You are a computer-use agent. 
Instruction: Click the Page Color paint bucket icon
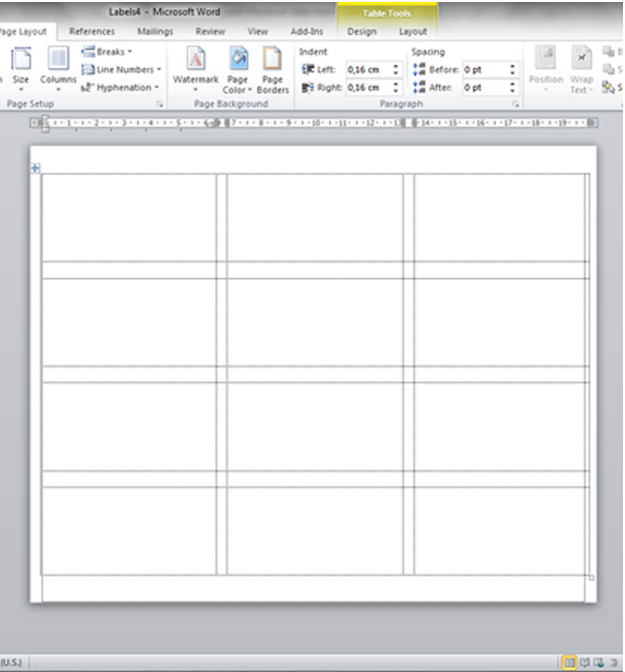(x=238, y=58)
